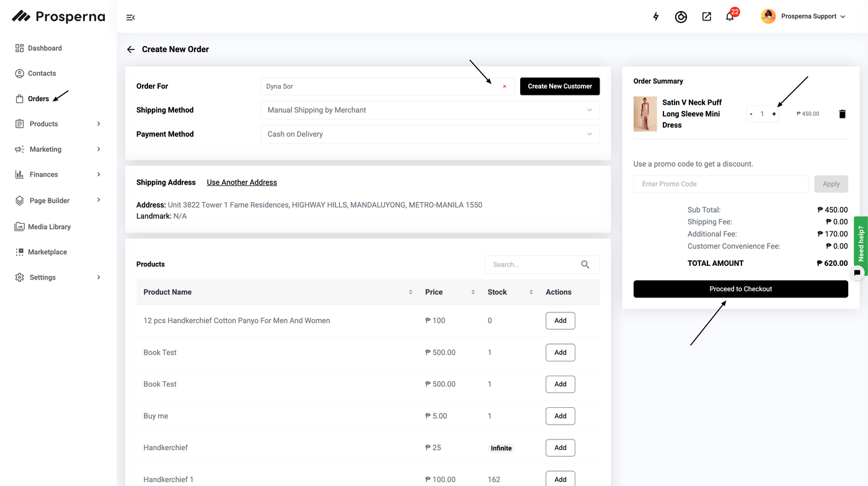Expand the Products sidebar submenu chevron

(99, 124)
